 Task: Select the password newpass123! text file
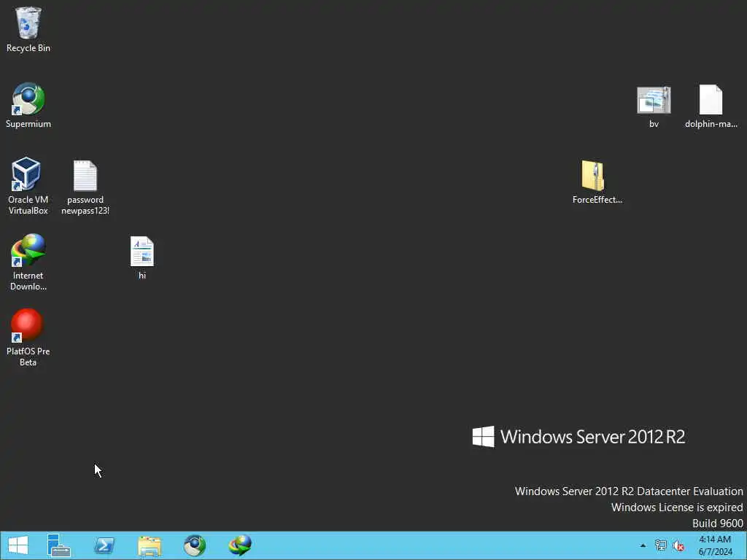(85, 187)
